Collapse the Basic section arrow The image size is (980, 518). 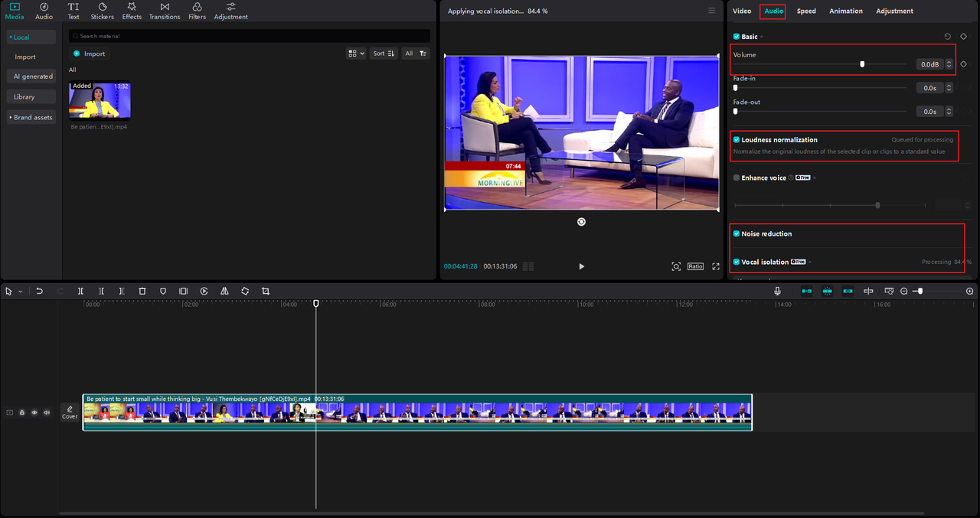(762, 37)
